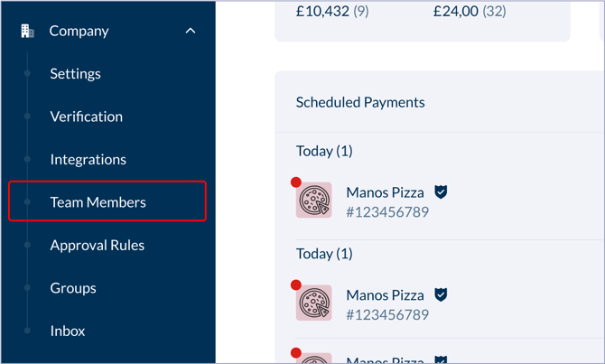The height and width of the screenshot is (364, 605).
Task: Open the first Manos Pizza payment name
Action: 385,192
